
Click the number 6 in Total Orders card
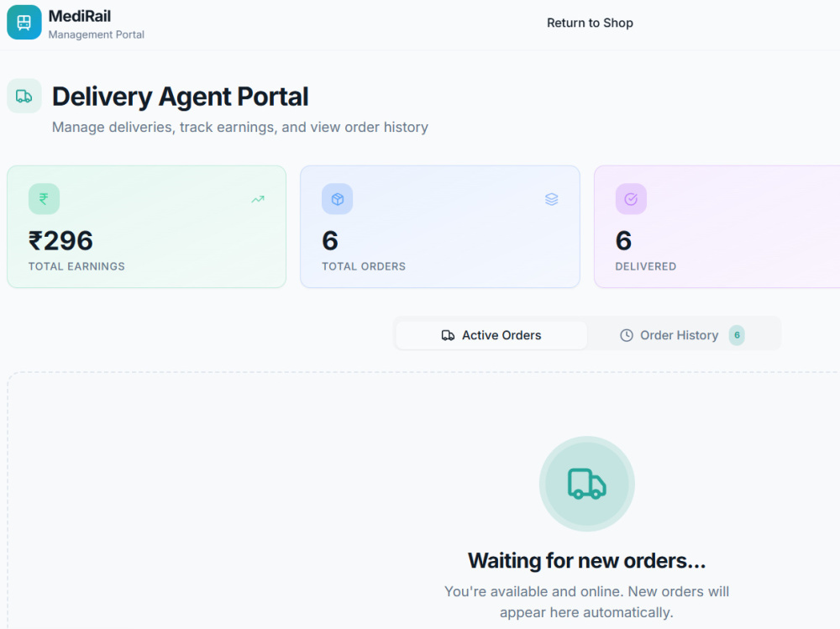[x=330, y=240]
